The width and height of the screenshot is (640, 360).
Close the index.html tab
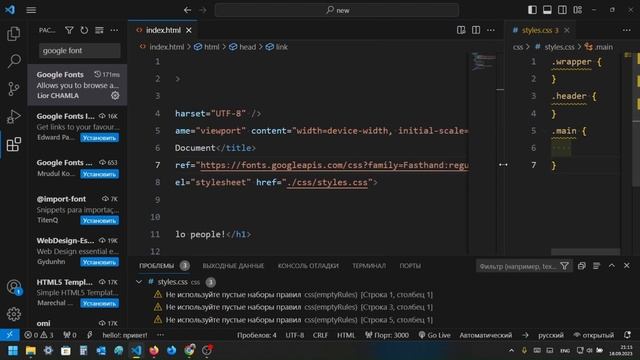(x=189, y=30)
